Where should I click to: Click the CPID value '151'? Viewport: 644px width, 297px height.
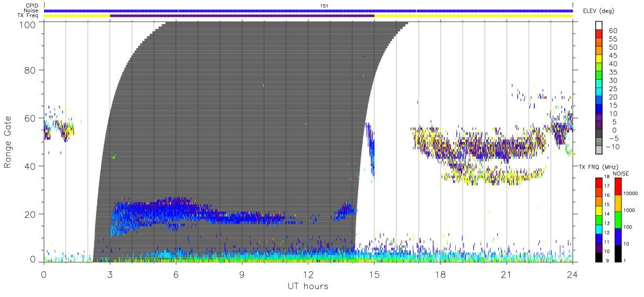pos(324,6)
